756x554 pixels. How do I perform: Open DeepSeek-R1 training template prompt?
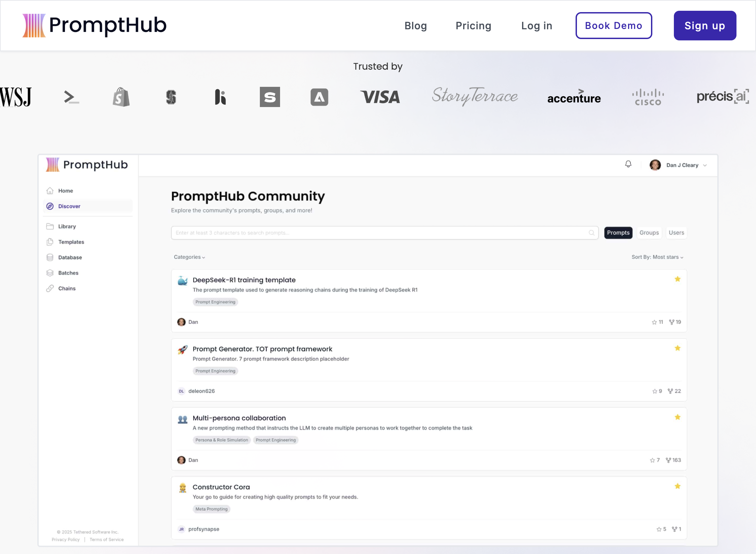(244, 280)
